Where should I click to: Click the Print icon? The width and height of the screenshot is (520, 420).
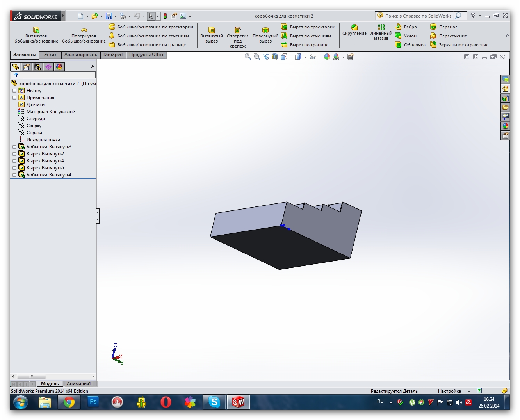123,16
